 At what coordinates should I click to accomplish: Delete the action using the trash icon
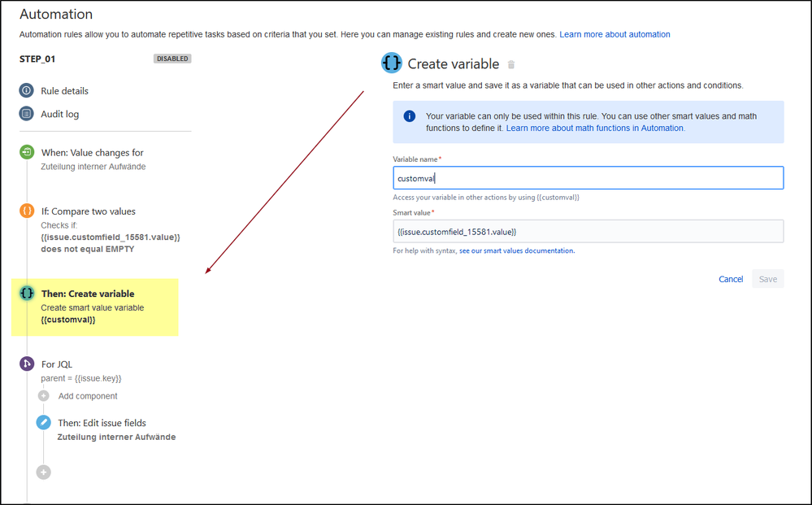click(x=511, y=64)
